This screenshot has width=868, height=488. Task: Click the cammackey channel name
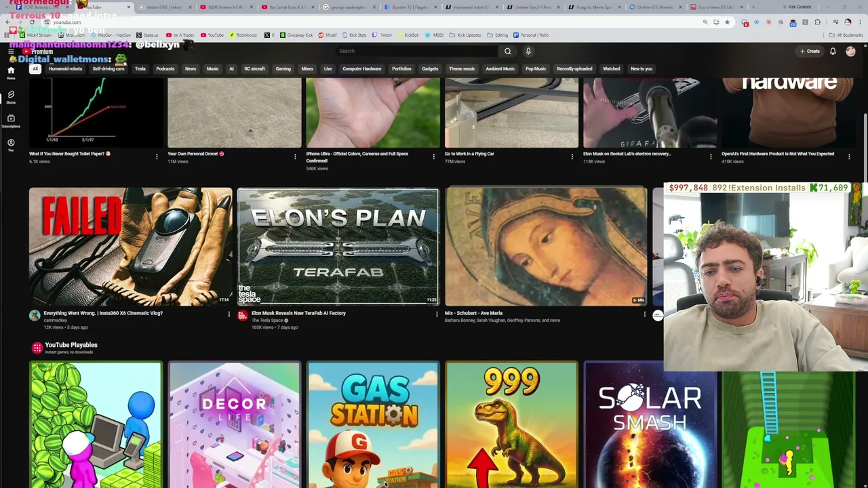coord(56,321)
